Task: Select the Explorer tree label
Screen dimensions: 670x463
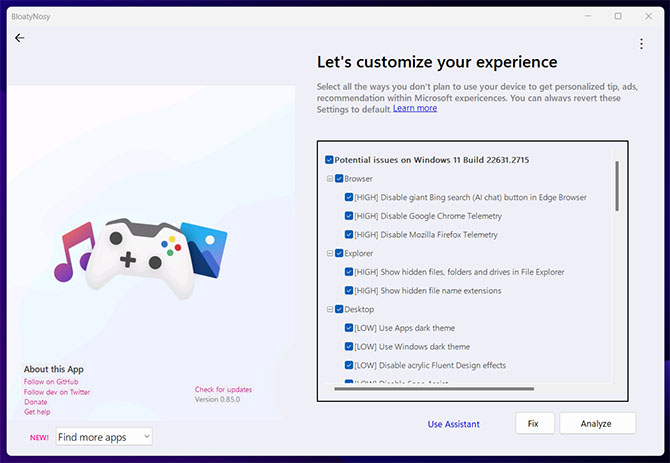Action: [x=359, y=253]
